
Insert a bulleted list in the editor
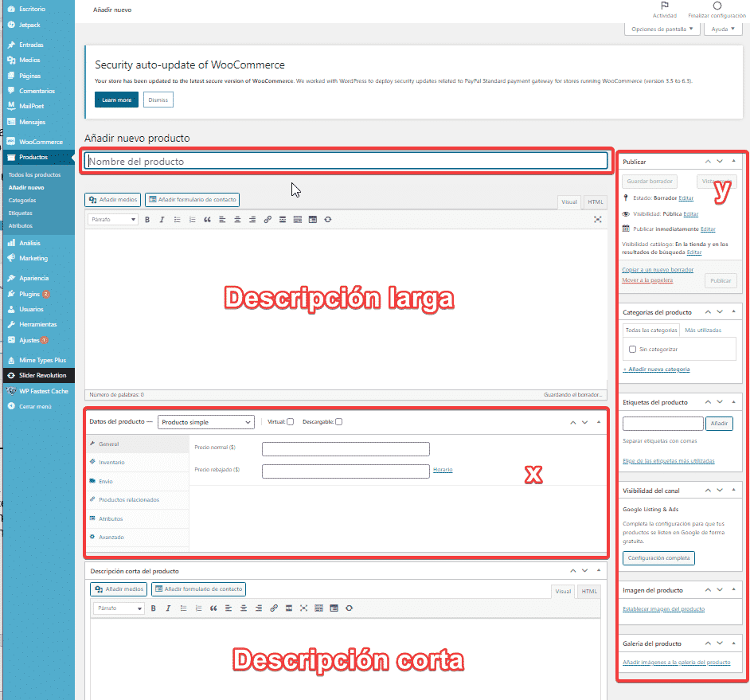pos(177,219)
